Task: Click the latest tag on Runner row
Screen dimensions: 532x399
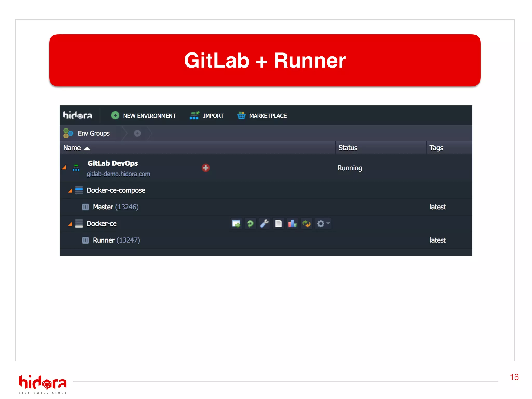Action: (437, 240)
